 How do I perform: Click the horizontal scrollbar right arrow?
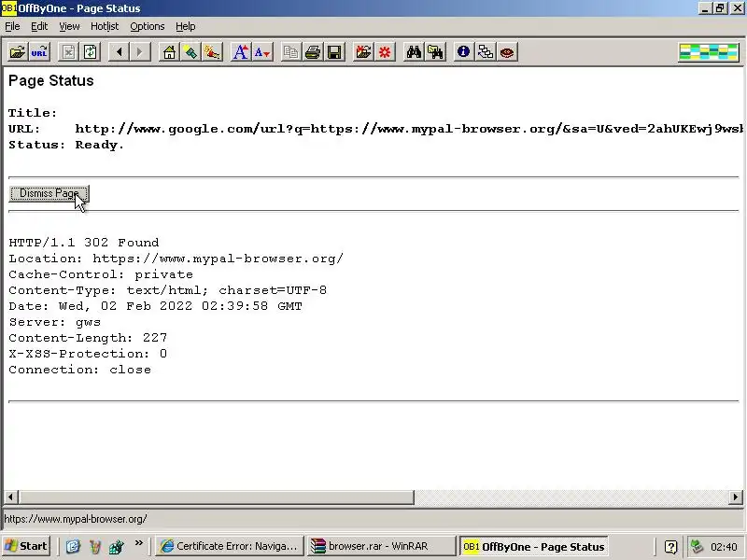[736, 497]
